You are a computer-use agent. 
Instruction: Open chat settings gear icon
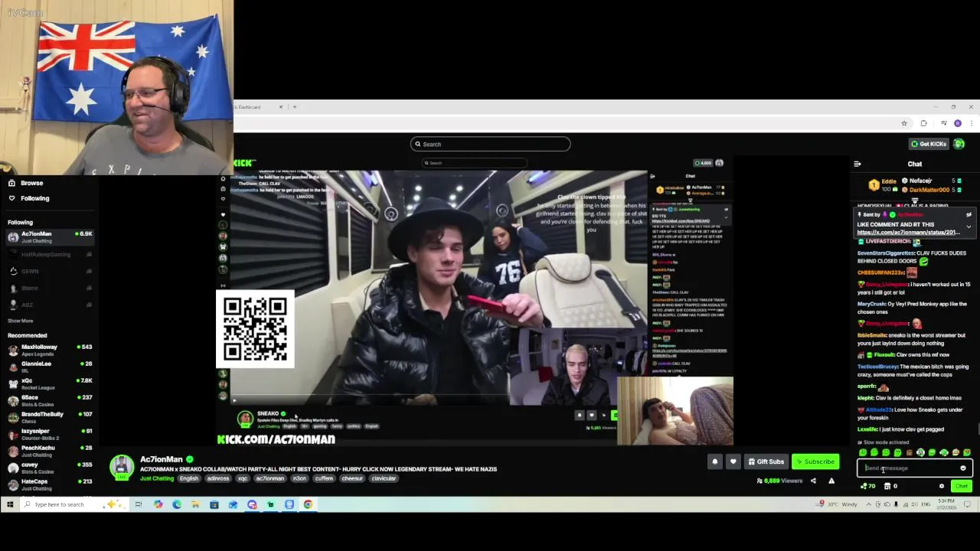pos(942,486)
